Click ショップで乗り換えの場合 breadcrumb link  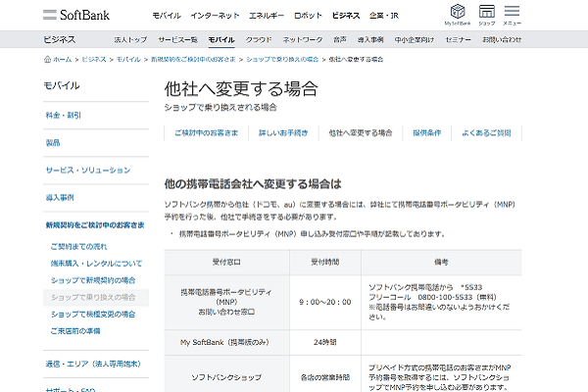pos(282,59)
